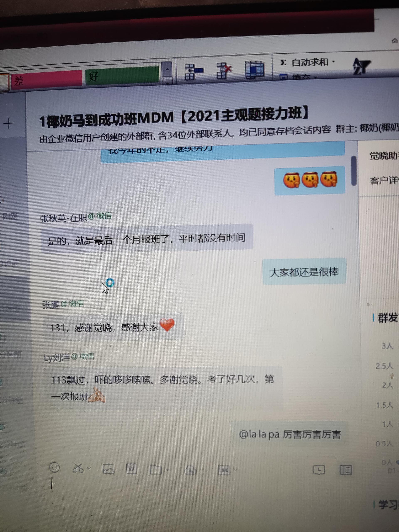Expand the LIVE icon dropdown arrow
Screen dimensions: 399x532
coord(236,469)
